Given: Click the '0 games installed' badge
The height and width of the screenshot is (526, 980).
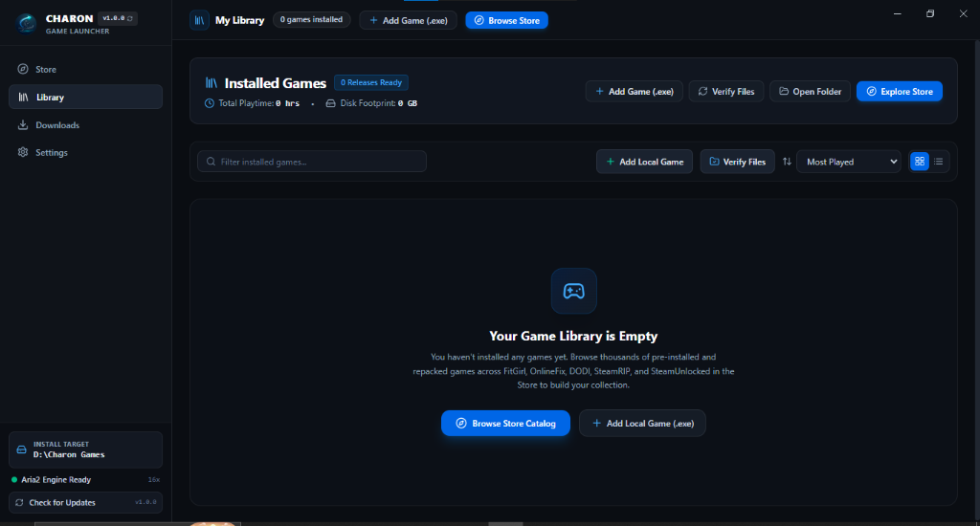Looking at the screenshot, I should 311,20.
